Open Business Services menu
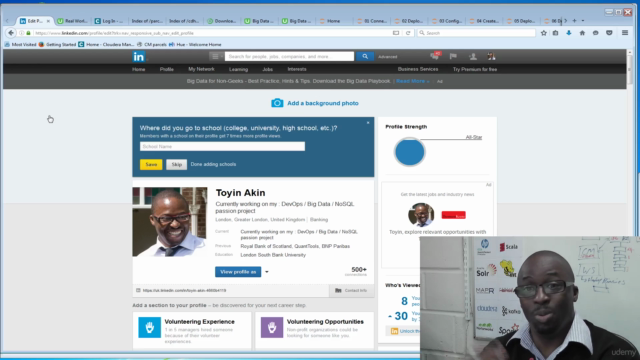This screenshot has width=640, height=360. tap(418, 69)
